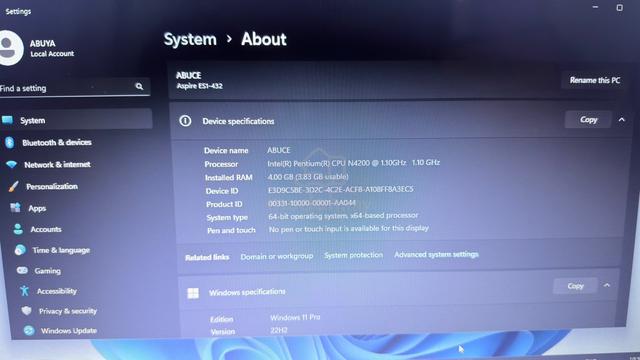640x360 pixels.
Task: Collapse the Device specifications section
Action: (622, 120)
